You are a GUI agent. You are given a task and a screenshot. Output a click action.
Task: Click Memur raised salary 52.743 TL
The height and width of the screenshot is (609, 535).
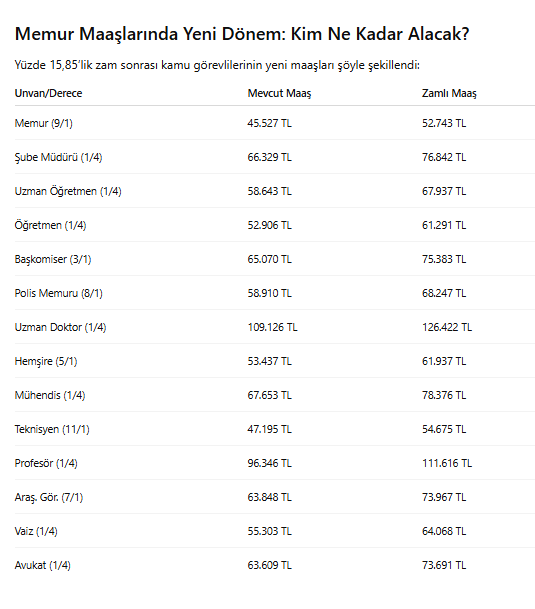(444, 123)
